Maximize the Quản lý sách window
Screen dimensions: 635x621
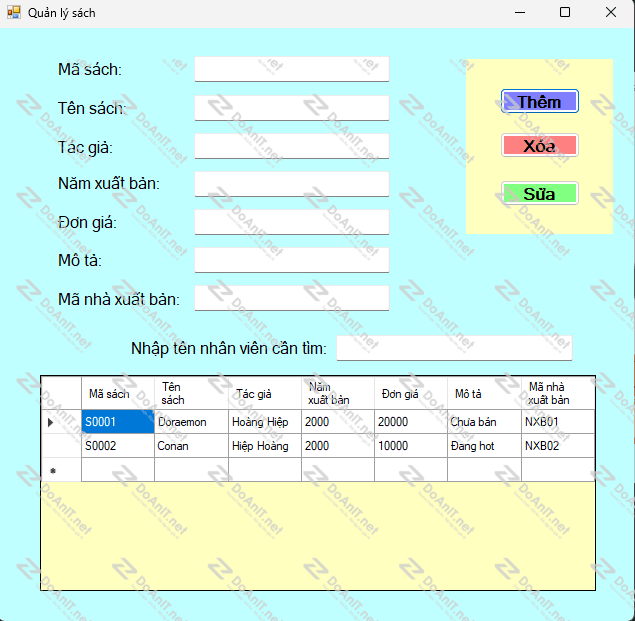pos(565,12)
